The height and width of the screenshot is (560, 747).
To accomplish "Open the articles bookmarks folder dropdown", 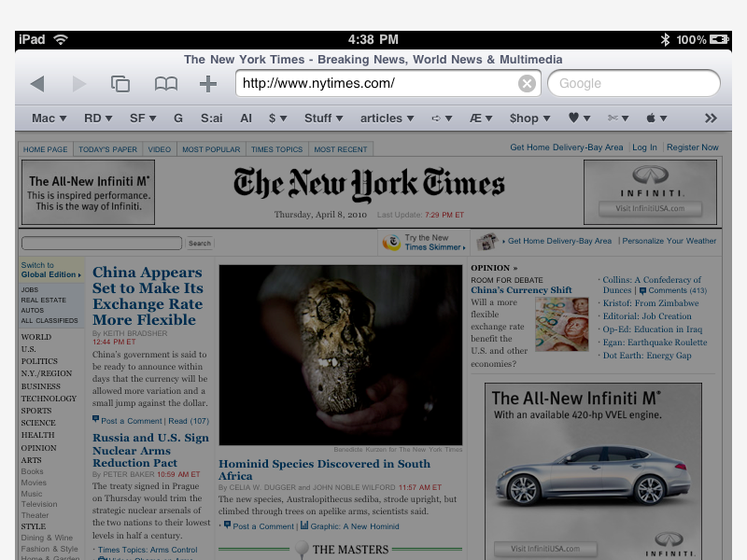I will coord(387,119).
